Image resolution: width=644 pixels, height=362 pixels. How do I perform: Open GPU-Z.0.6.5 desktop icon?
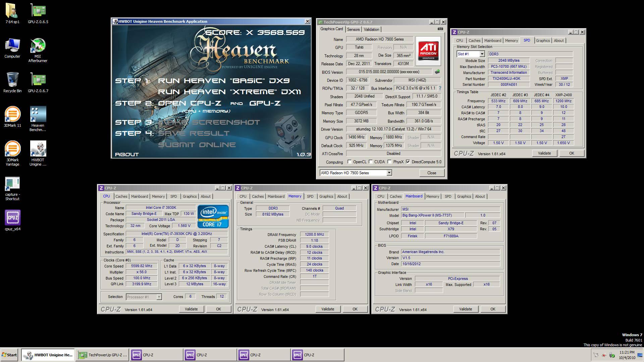coord(38,13)
